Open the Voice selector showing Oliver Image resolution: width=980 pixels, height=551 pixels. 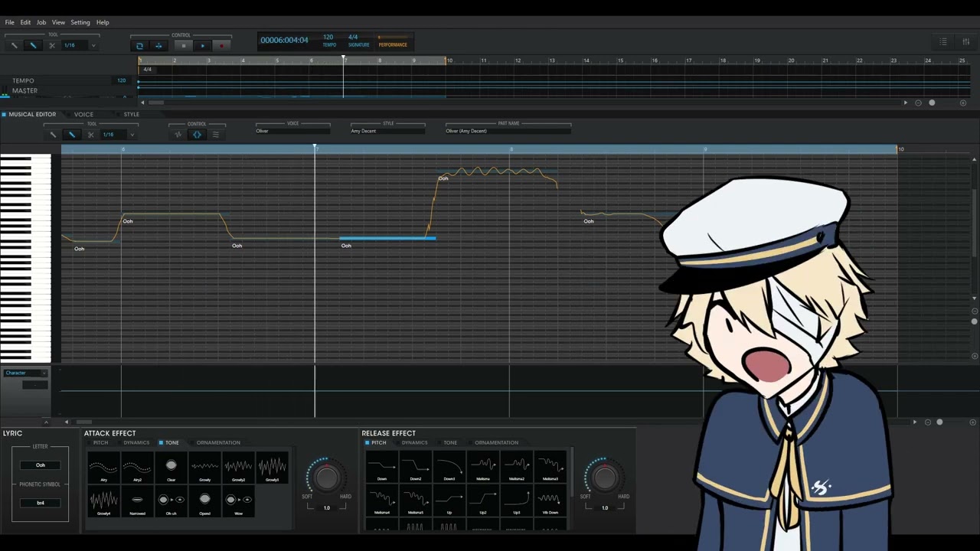tap(292, 131)
